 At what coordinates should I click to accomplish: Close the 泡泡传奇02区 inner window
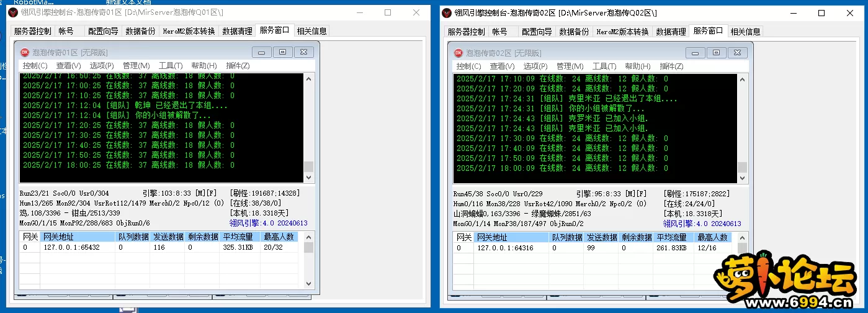point(737,53)
